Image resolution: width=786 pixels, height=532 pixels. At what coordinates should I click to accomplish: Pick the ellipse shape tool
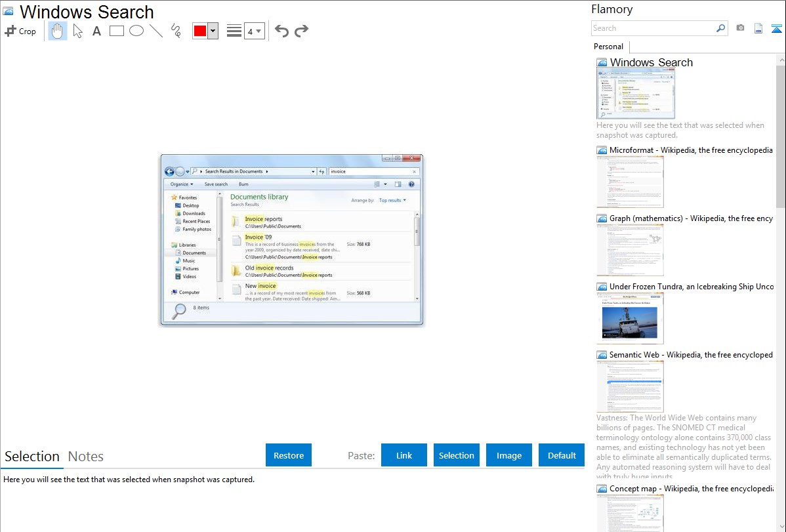pyautogui.click(x=136, y=31)
